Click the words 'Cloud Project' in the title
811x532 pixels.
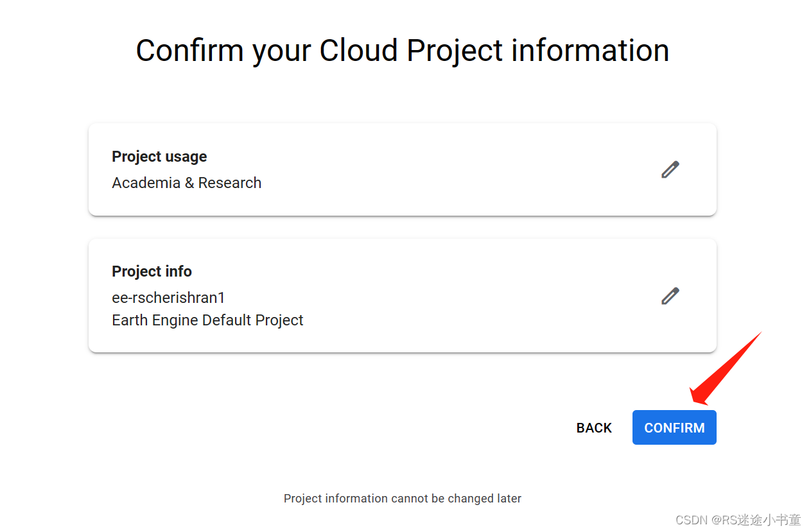tap(411, 50)
